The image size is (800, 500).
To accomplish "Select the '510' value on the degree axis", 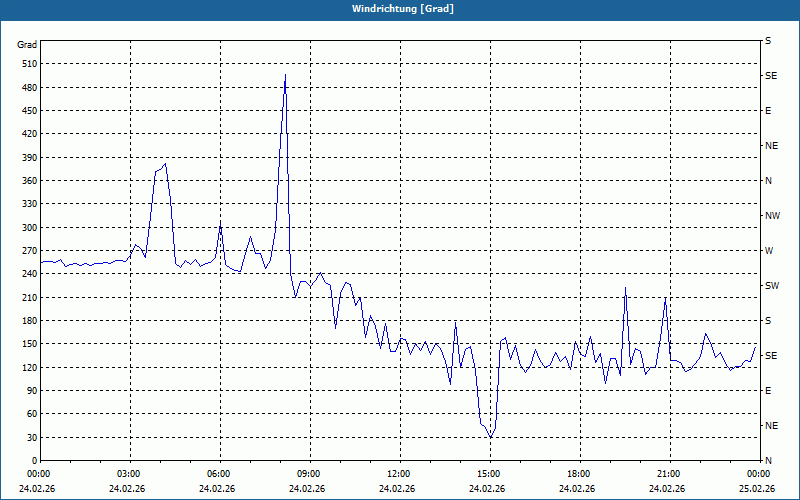I will (30, 64).
